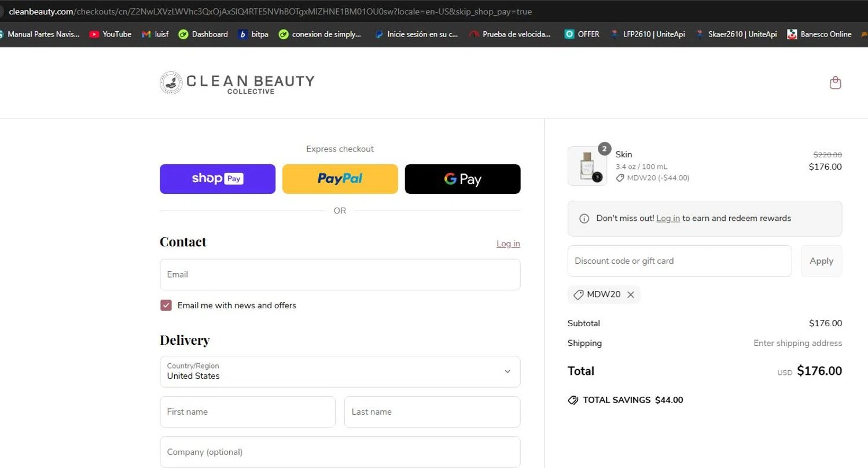Viewport: 868px width, 468px height.
Task: Click the crossed-out $220.00 price
Action: tap(827, 154)
